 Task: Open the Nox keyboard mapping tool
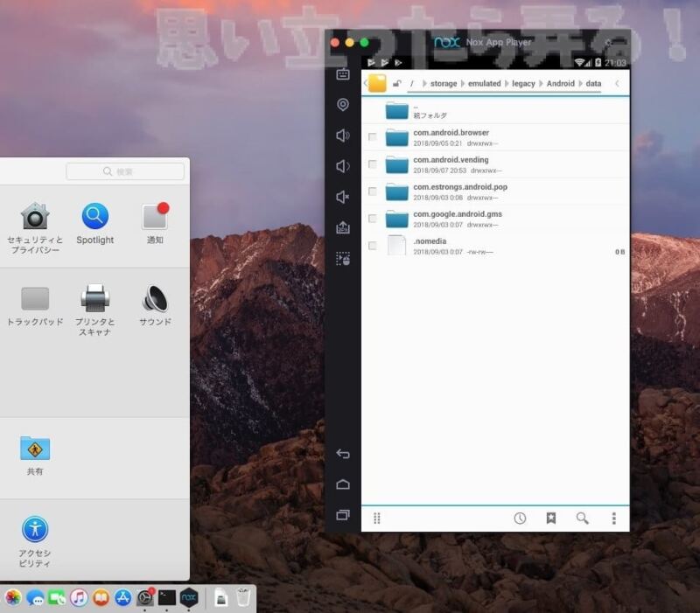coord(343,73)
